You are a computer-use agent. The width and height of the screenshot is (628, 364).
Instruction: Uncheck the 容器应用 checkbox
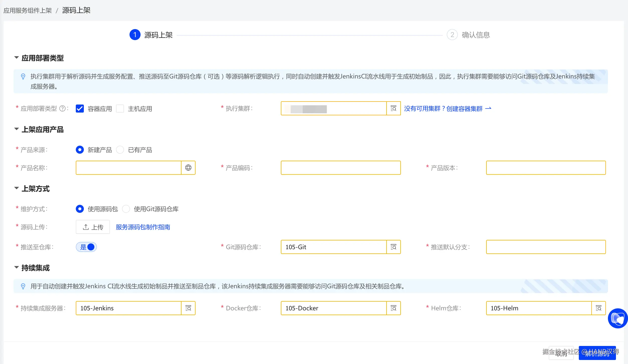(x=80, y=109)
